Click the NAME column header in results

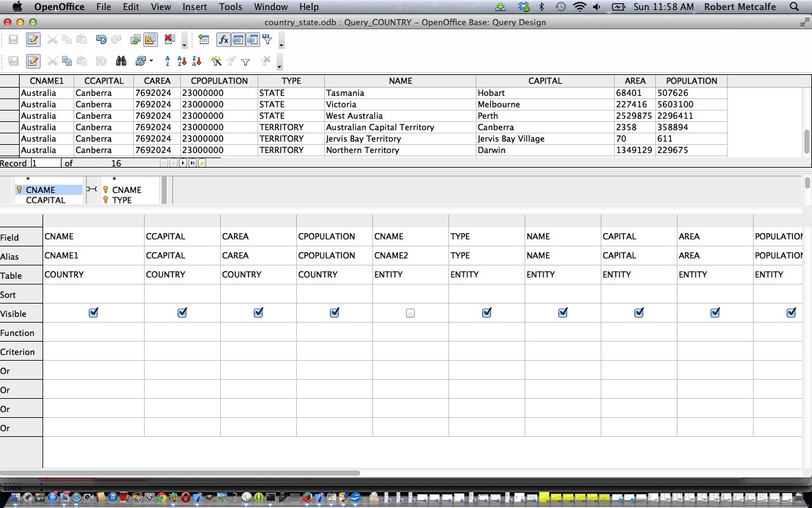click(400, 81)
